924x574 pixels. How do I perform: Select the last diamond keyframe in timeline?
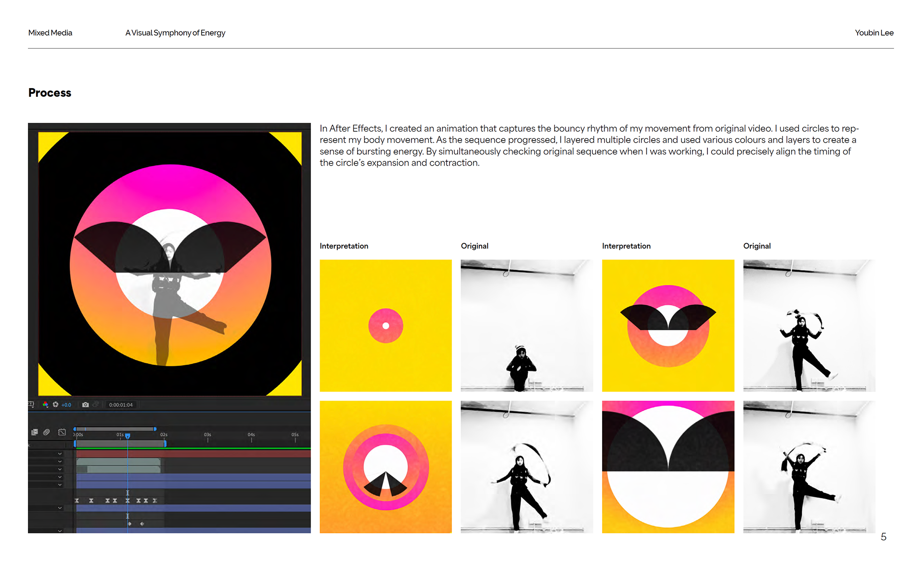(x=142, y=523)
